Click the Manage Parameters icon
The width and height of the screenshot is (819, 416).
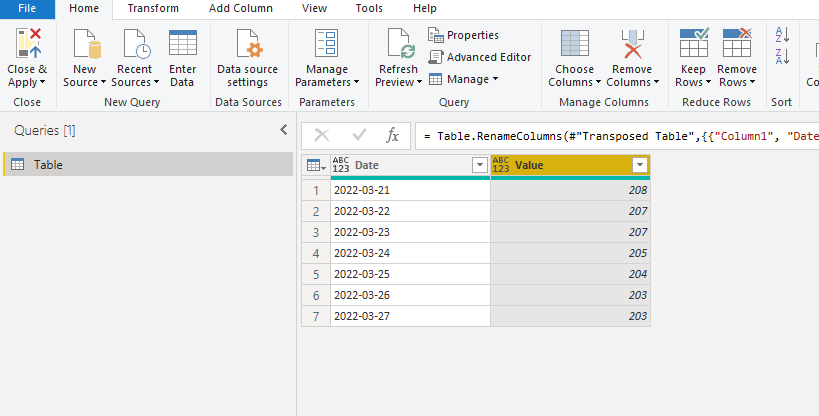pyautogui.click(x=327, y=43)
